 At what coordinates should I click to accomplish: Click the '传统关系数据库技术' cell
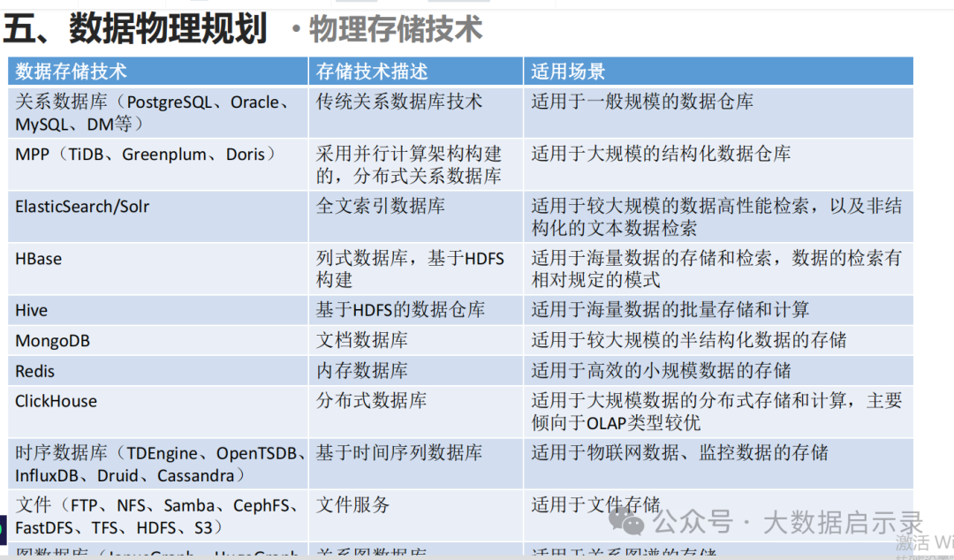(x=415, y=112)
